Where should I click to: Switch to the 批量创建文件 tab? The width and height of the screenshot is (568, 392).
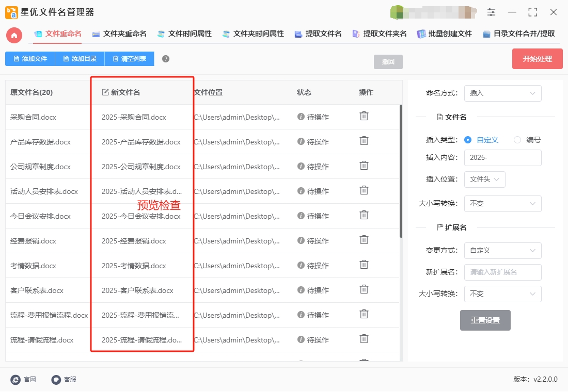click(445, 34)
